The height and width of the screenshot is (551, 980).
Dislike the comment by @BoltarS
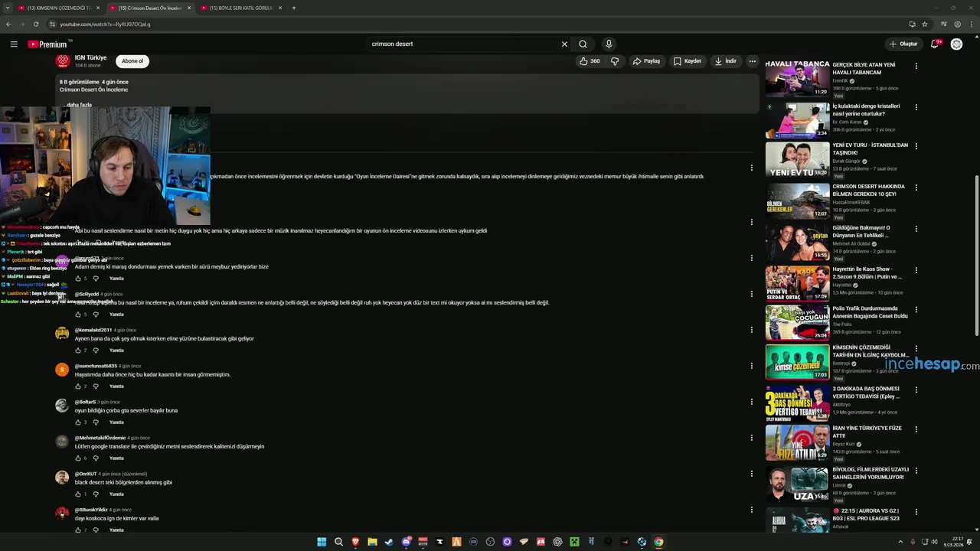pos(96,422)
